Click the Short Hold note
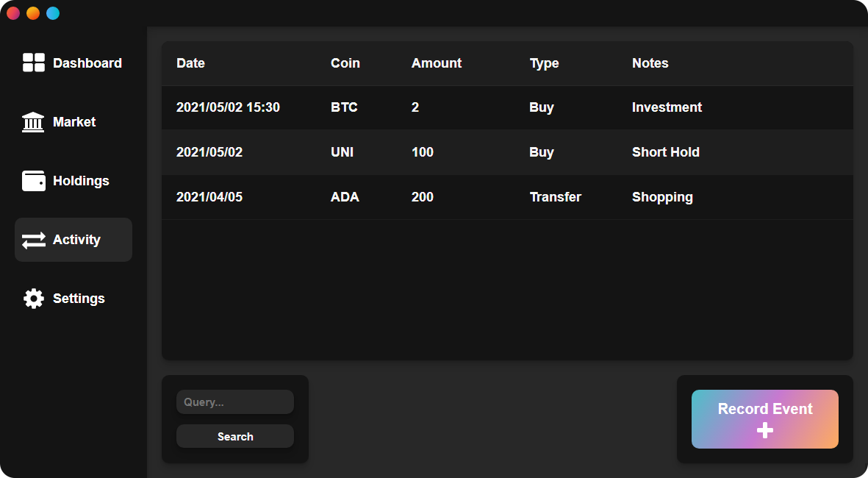868x478 pixels. (x=666, y=152)
